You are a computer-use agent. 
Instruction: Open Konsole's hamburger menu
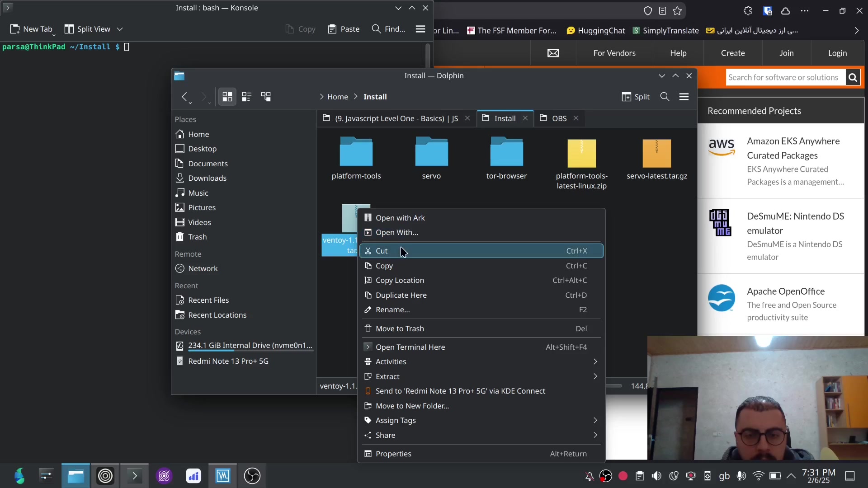pos(420,29)
